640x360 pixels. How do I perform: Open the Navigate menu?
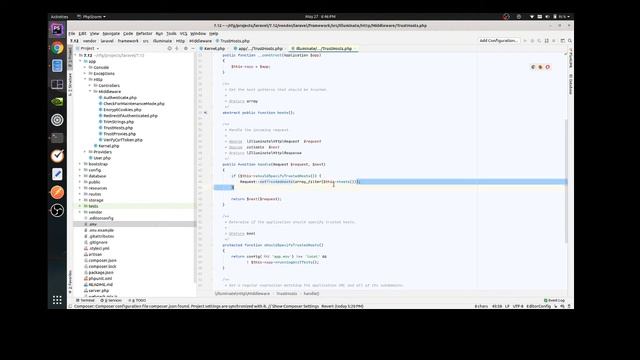coord(111,33)
